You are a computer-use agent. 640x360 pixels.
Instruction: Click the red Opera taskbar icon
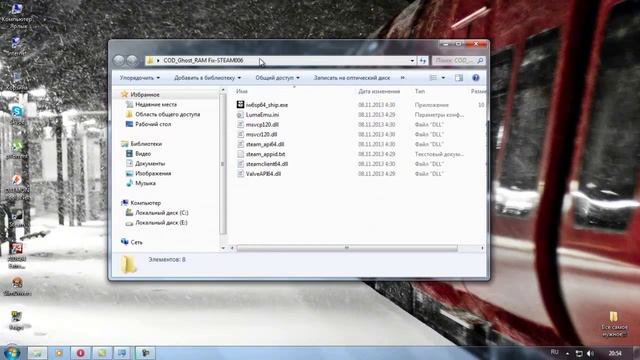pos(80,353)
